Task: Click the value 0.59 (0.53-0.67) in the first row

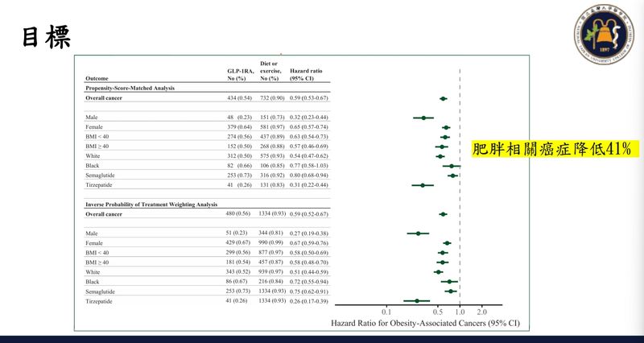Action: [x=309, y=98]
